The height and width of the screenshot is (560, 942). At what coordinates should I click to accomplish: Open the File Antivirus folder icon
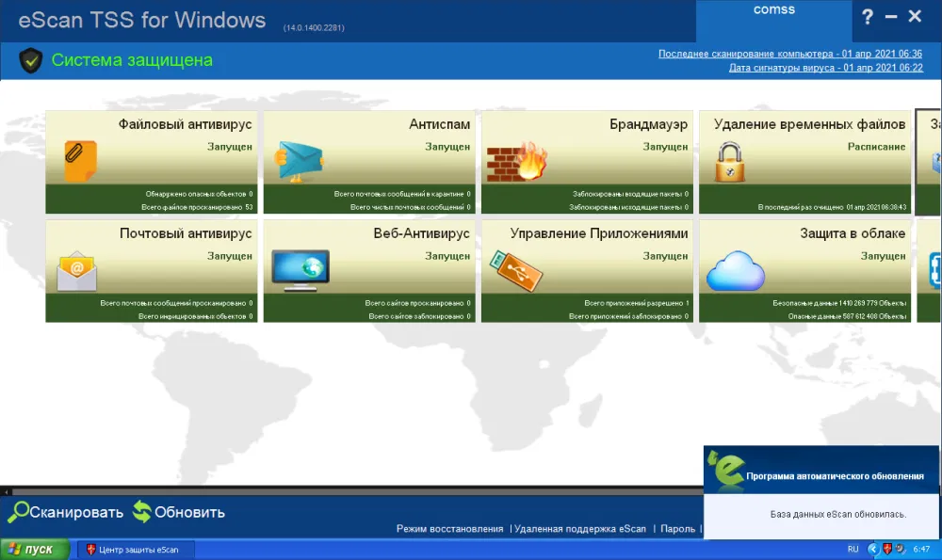tap(80, 161)
